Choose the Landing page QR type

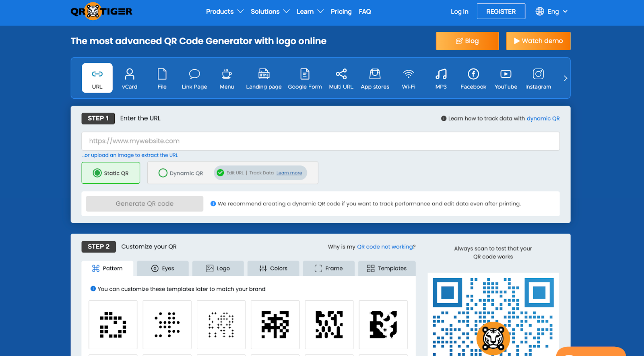264,78
